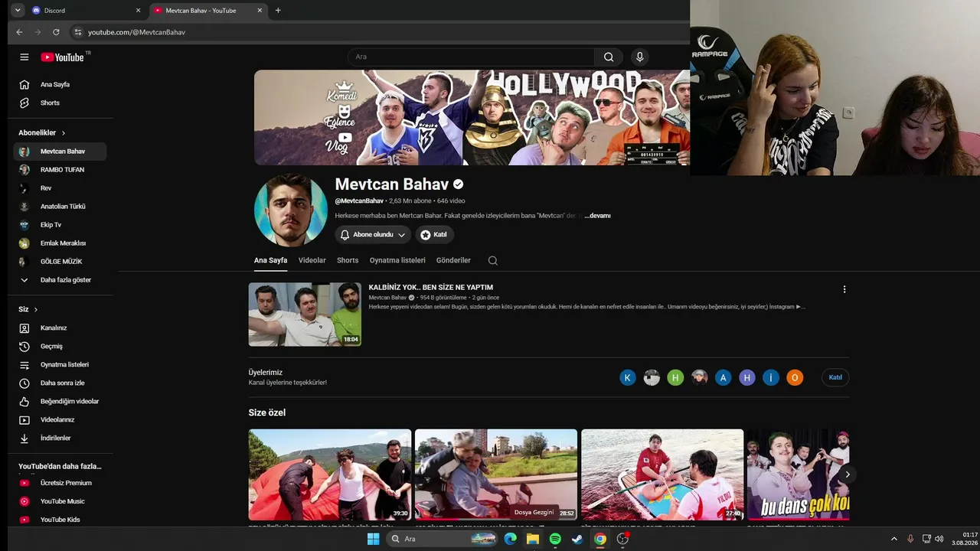980x551 pixels.
Task: Expand channel description with ...devamı
Action: point(597,216)
